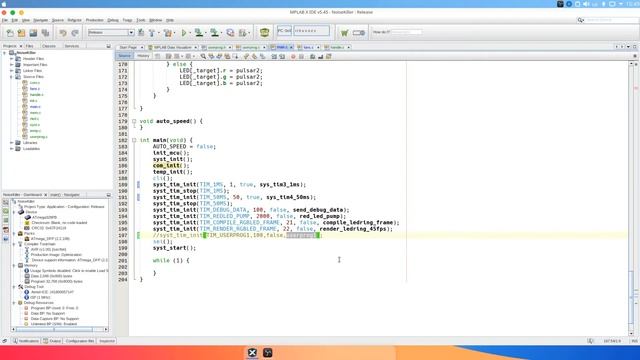Switch to main() Navigator tab
Screen dimensions: 640x360
click(64, 195)
